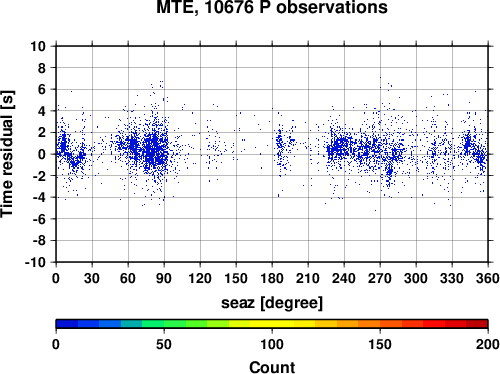The height and width of the screenshot is (374, 500).
Task: Click the x-axis tick label 360
Action: pyautogui.click(x=488, y=278)
